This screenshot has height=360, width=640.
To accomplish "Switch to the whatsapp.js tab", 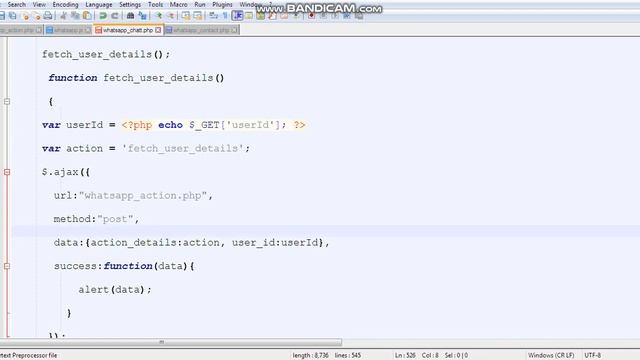I will click(x=69, y=30).
